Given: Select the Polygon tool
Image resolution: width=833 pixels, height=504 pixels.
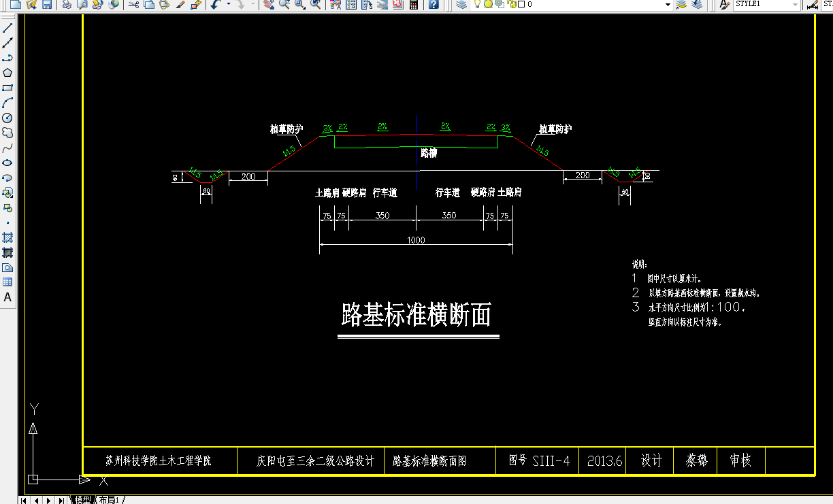Looking at the screenshot, I should [8, 74].
